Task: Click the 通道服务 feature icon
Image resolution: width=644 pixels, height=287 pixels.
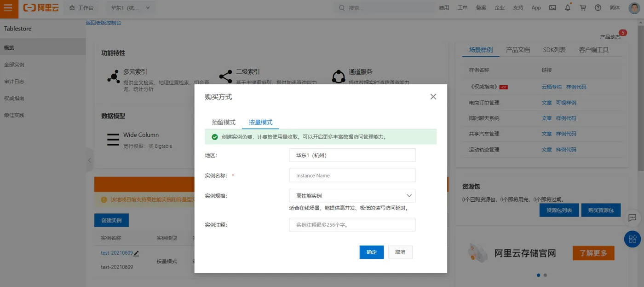Action: coord(339,77)
